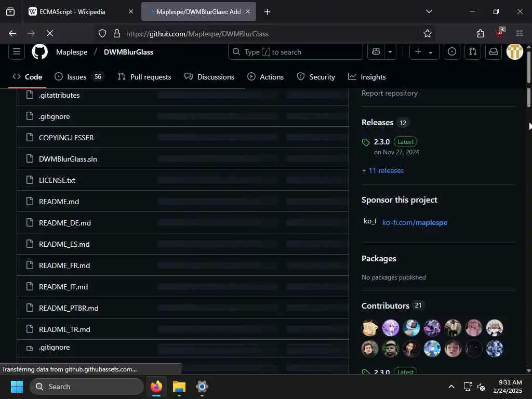Open Firefox extensions puzzle icon
Screen dimensions: 532x399
click(x=480, y=34)
